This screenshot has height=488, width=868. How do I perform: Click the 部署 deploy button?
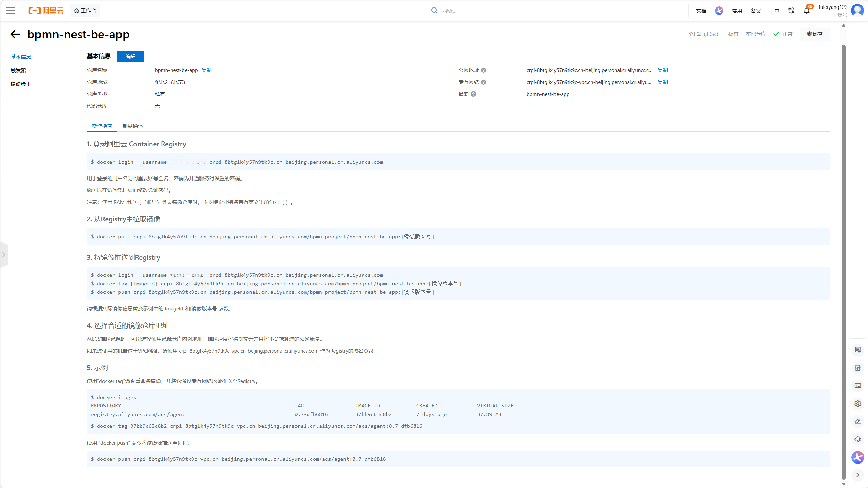815,34
